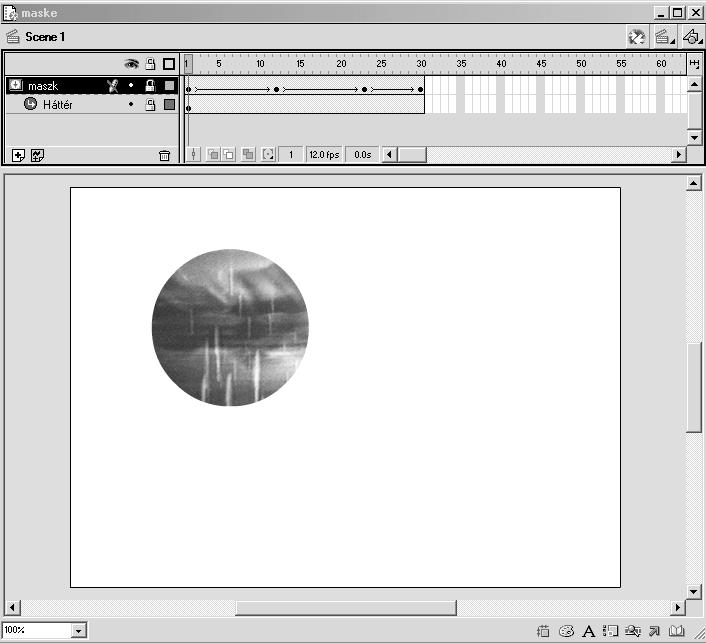Open the Character panel (A icon)
706x643 pixels.
588,631
